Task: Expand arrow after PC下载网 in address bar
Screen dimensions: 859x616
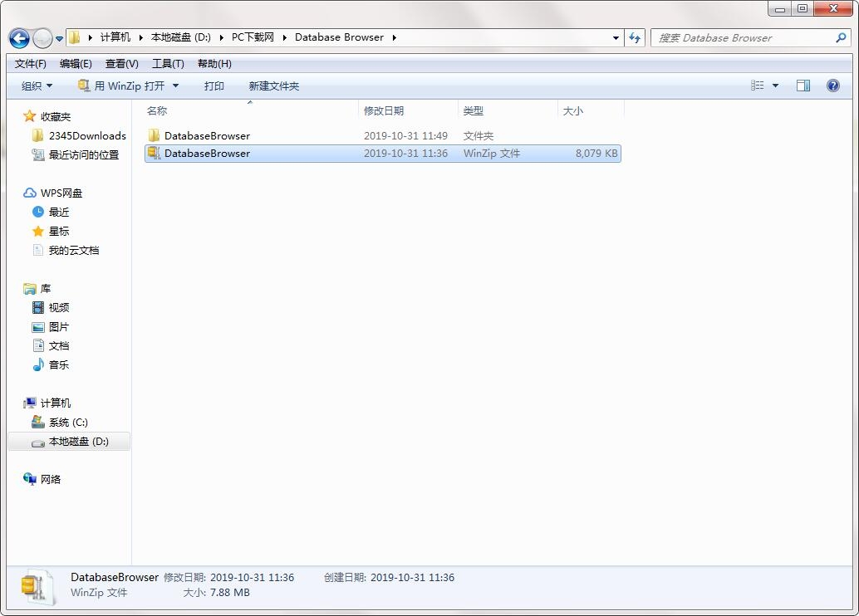Action: (x=284, y=37)
